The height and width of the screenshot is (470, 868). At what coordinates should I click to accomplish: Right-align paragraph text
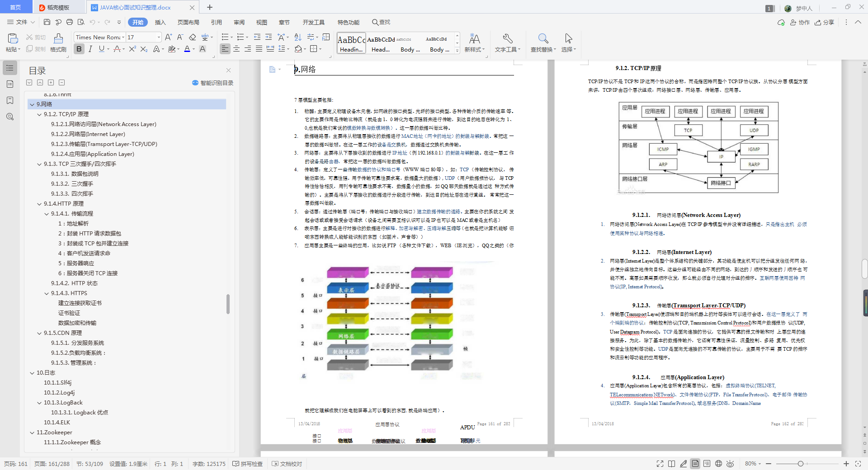[x=248, y=49]
